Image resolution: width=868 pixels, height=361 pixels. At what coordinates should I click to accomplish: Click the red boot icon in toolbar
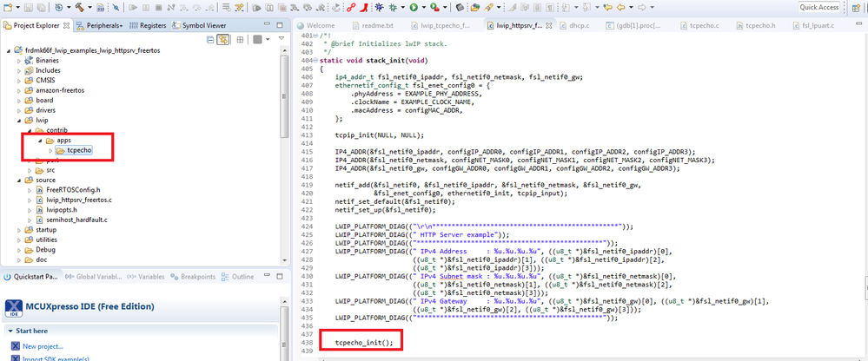364,7
